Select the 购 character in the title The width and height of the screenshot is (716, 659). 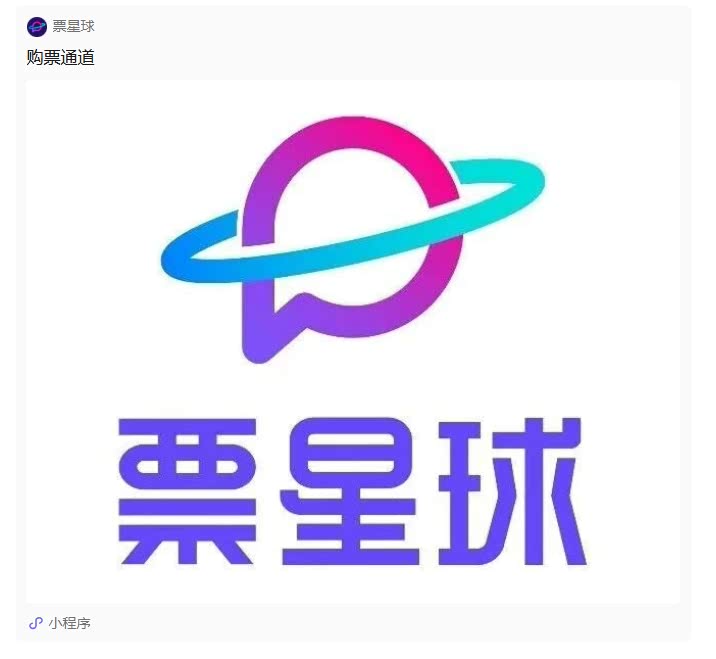[x=35, y=58]
